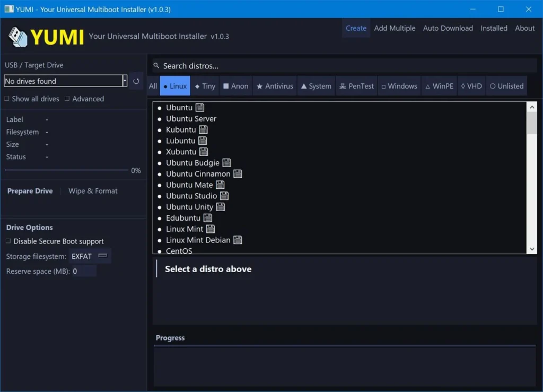Viewport: 543px width, 392px height.
Task: Select CentOS in the distro list
Action: pyautogui.click(x=179, y=251)
